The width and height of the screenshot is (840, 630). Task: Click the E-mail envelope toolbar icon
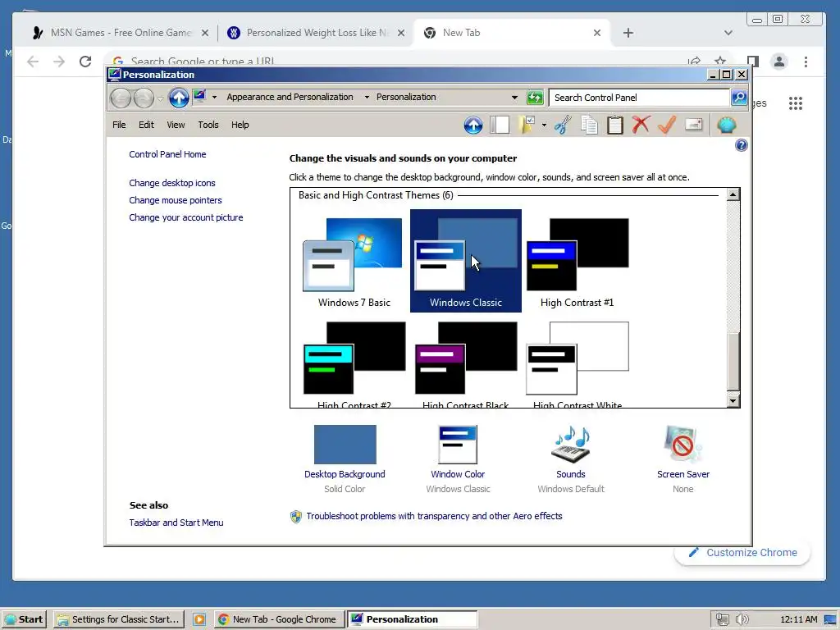coord(694,125)
